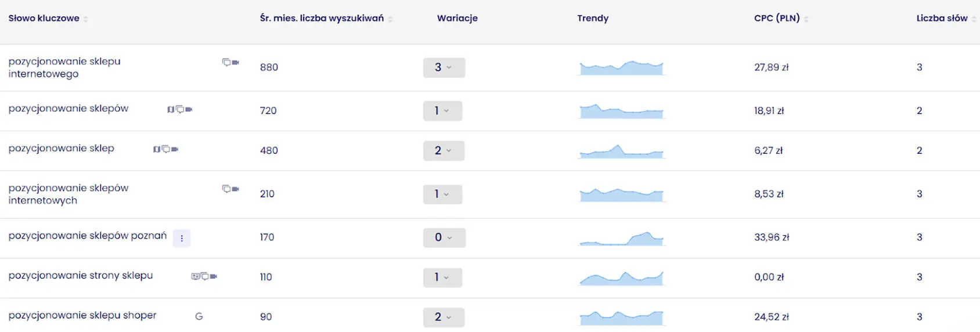Click the Google G icon for pozycjonowanie sklepu shoper
This screenshot has height=332, width=980.
point(199,316)
